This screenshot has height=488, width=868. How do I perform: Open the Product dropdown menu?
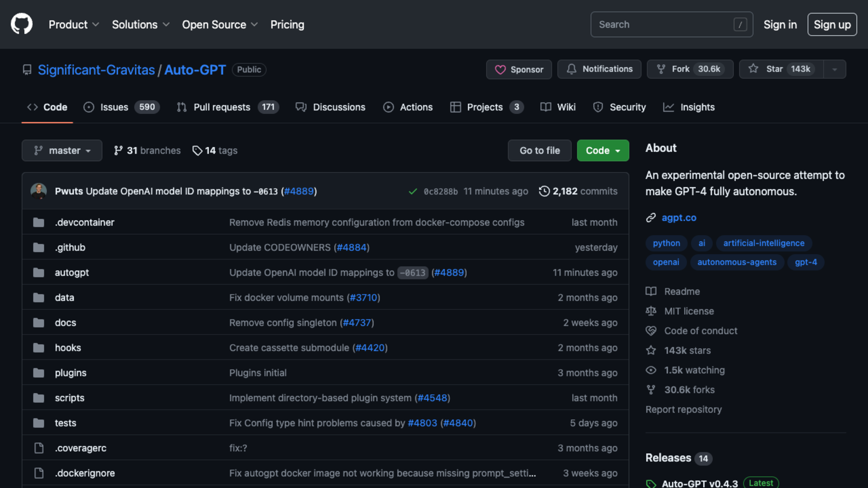click(74, 25)
